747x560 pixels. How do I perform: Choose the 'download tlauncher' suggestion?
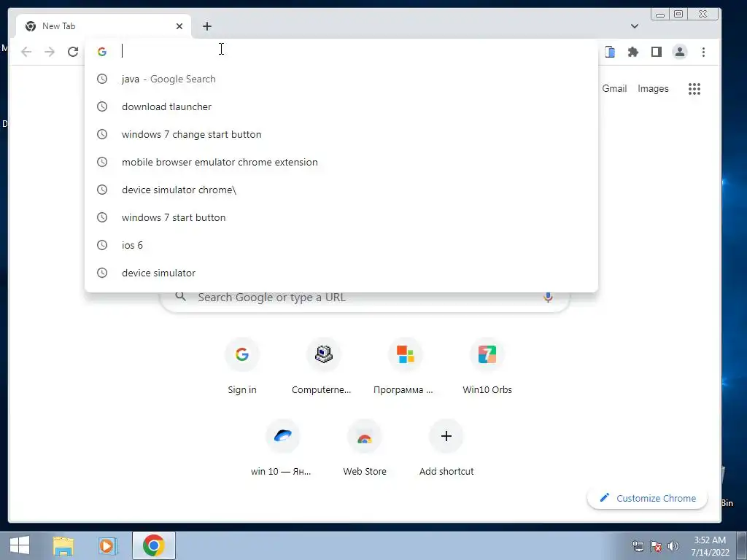[x=341, y=106]
